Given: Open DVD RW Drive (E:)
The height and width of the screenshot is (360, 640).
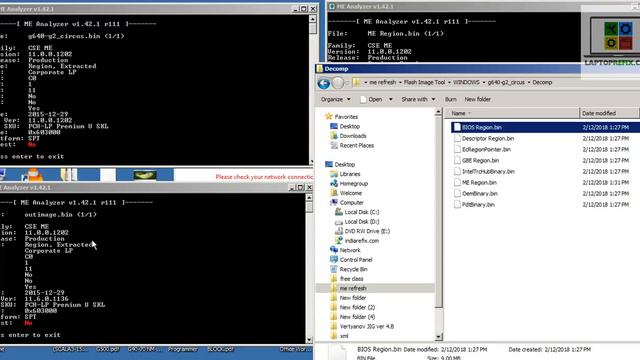Looking at the screenshot, I should tap(367, 231).
